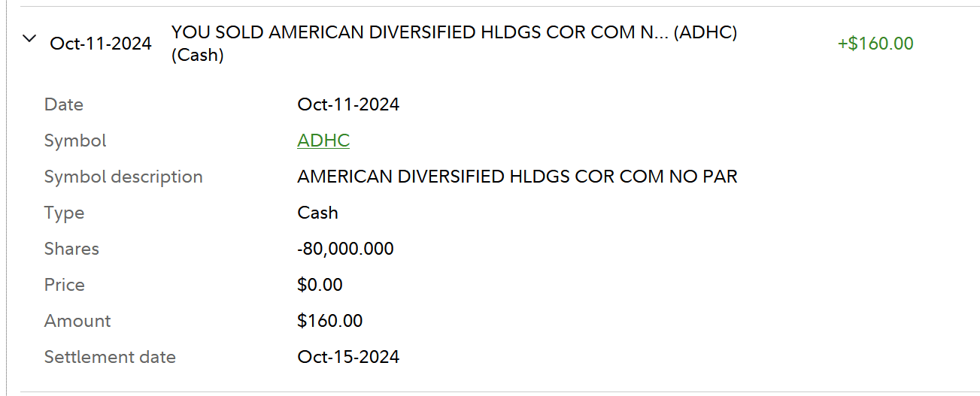
Task: Select the Oct-11-2024 value beside Date
Action: [348, 104]
